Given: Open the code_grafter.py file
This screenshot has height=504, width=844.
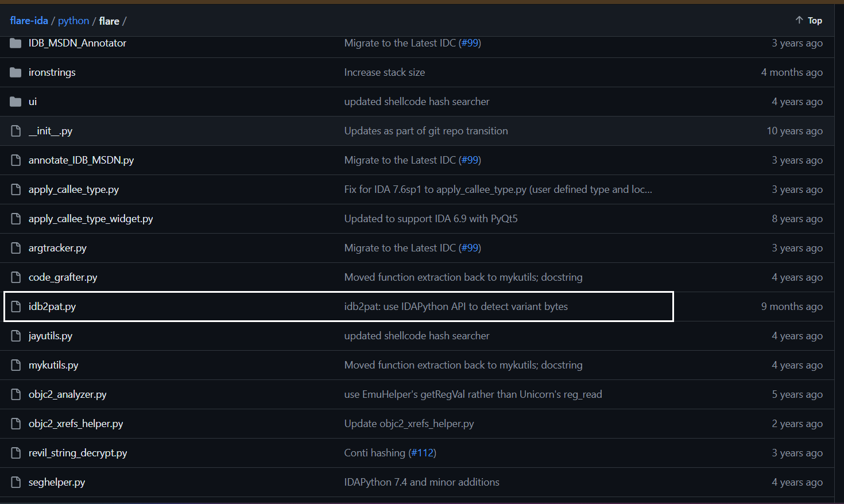Looking at the screenshot, I should point(63,277).
